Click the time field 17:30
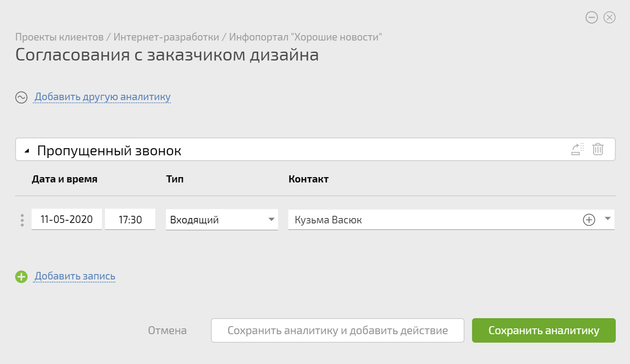The image size is (630, 364). pyautogui.click(x=130, y=219)
